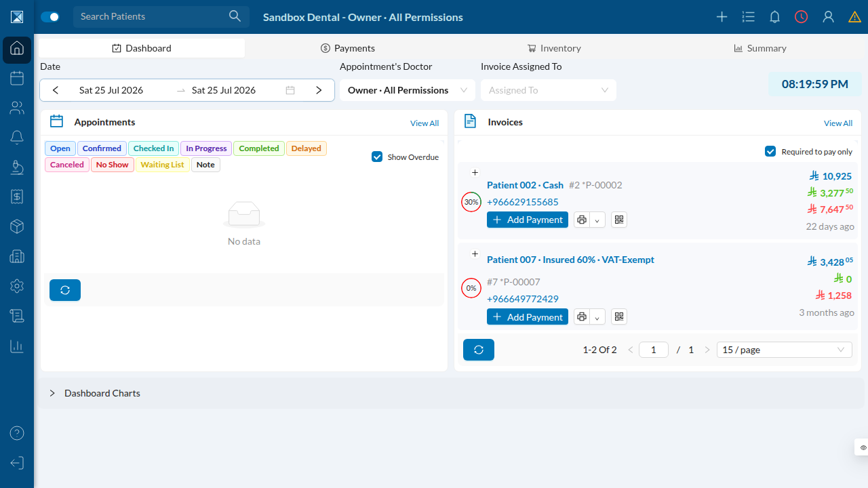
Task: Open the microscope lab sidebar icon
Action: pos(17,167)
